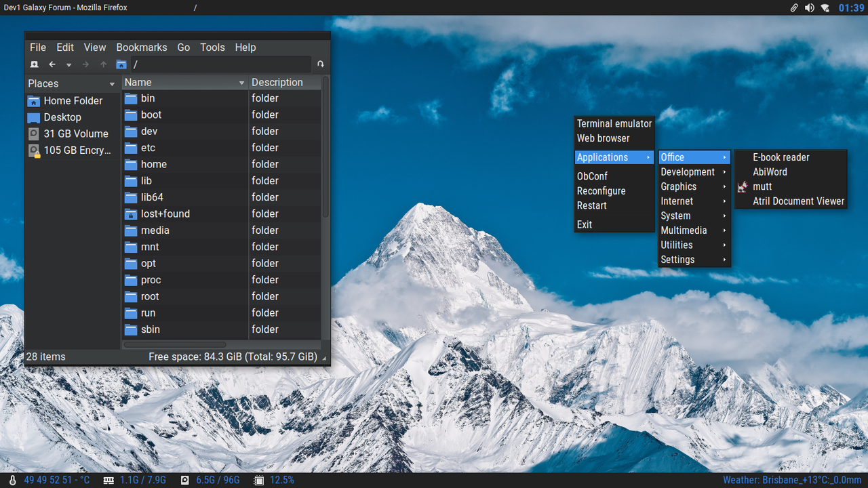Click the file list vertical scrollbar

point(325,148)
